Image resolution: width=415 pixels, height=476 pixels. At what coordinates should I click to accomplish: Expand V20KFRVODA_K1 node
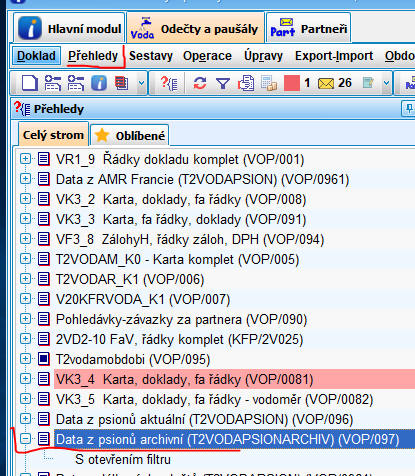(25, 299)
